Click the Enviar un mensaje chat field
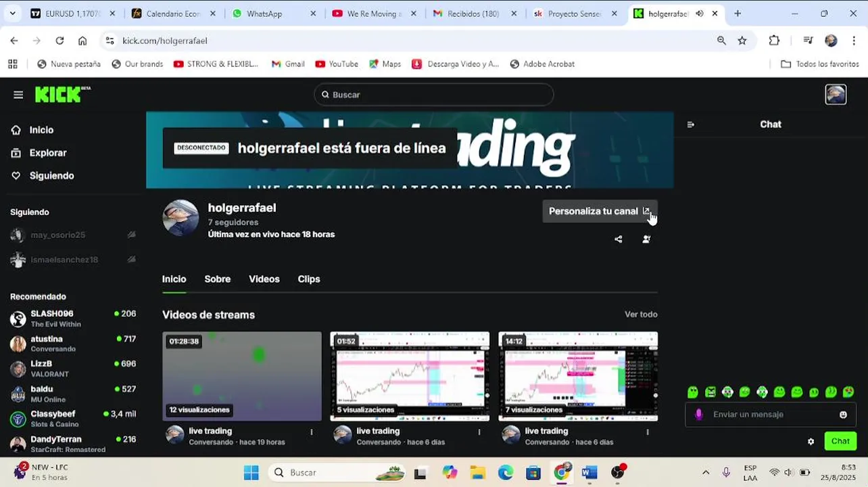 click(769, 415)
